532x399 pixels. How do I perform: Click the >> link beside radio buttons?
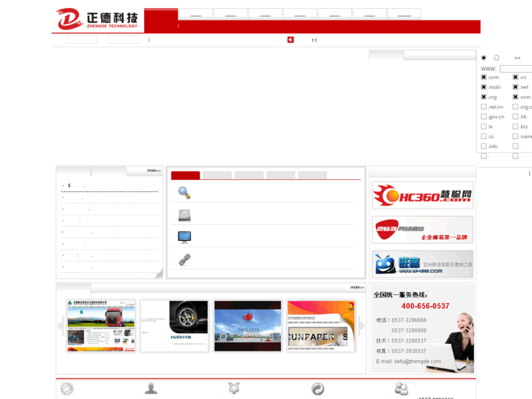[517, 58]
